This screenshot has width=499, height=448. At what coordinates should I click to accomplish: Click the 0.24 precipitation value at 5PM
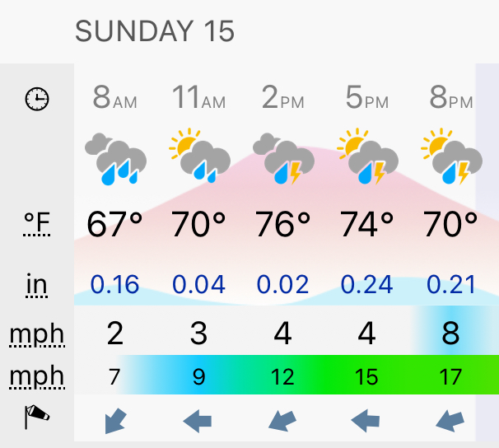tap(366, 284)
